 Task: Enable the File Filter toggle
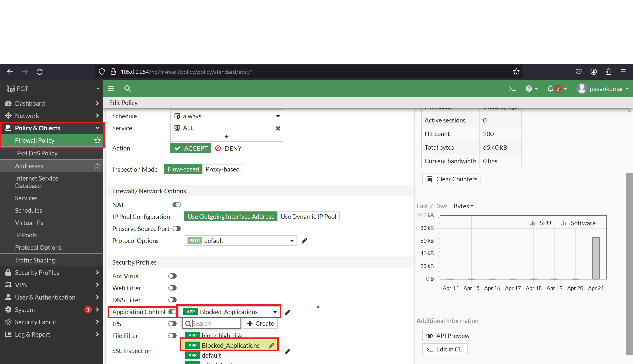[172, 336]
